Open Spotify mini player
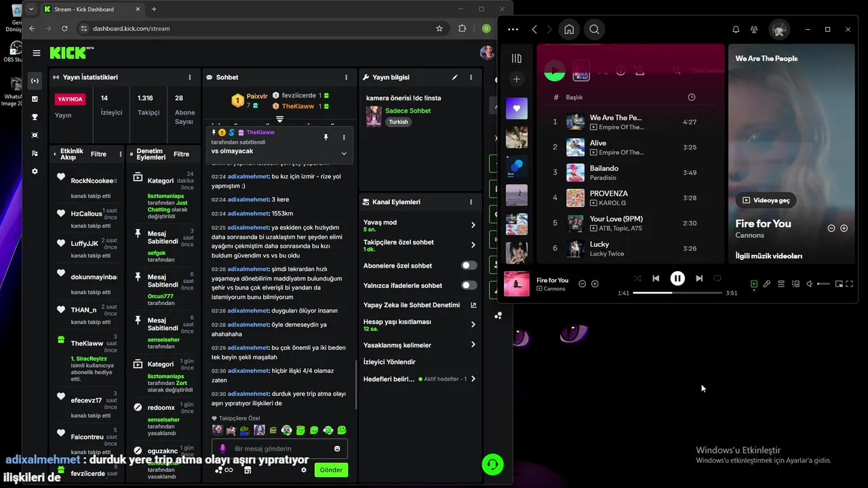This screenshot has height=488, width=868. point(839,284)
